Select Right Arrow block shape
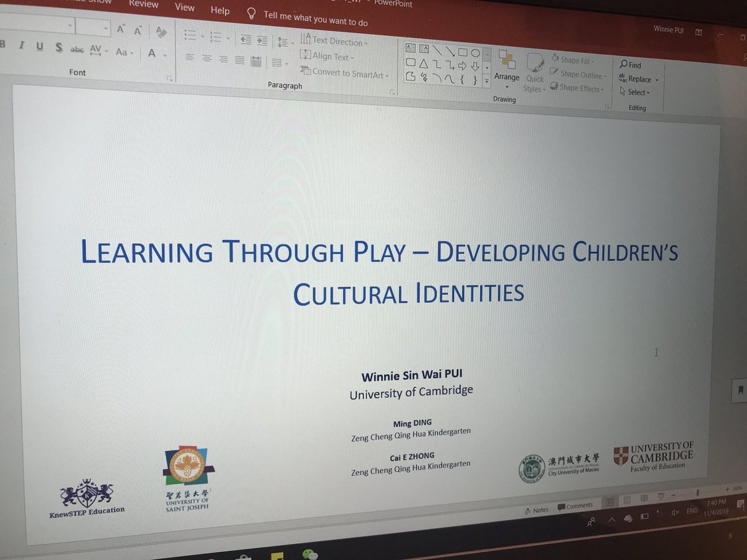This screenshot has height=560, width=747. (x=462, y=65)
